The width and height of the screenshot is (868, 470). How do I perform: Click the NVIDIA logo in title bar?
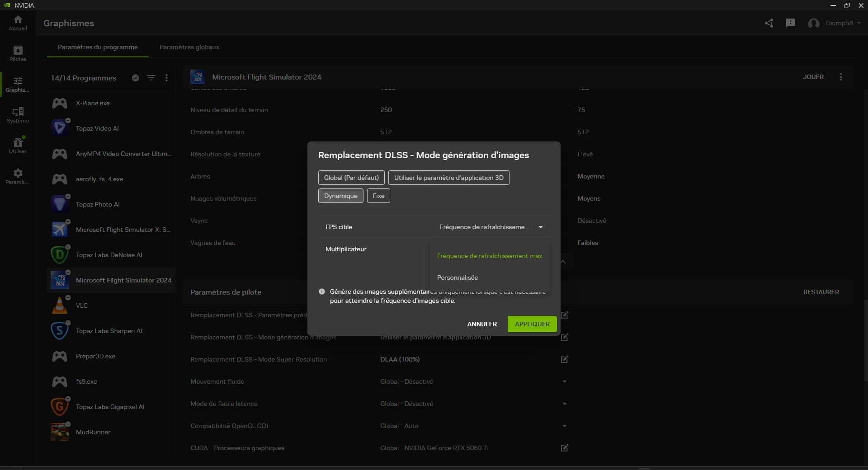tap(7, 5)
